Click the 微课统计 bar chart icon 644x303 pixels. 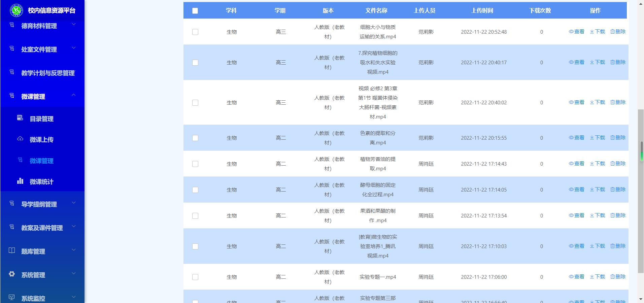coord(20,181)
